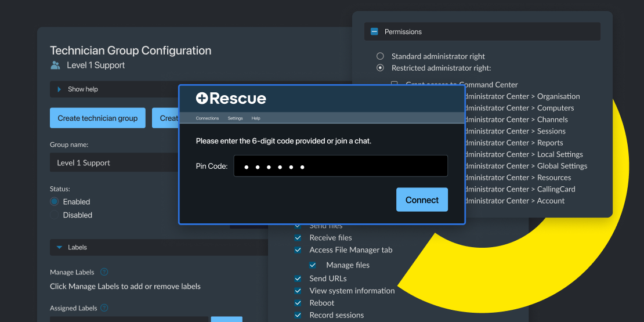Image resolution: width=644 pixels, height=322 pixels.
Task: Select Standard administrator right radio
Action: click(381, 56)
